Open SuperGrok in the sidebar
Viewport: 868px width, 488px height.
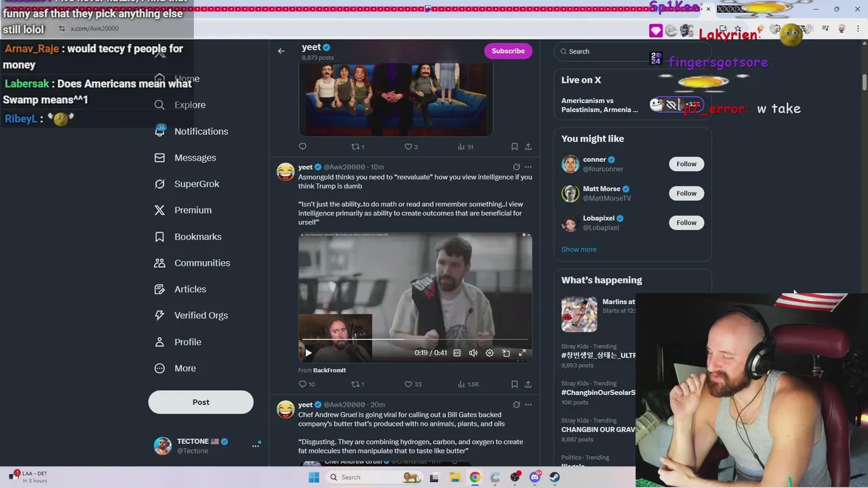(x=187, y=184)
